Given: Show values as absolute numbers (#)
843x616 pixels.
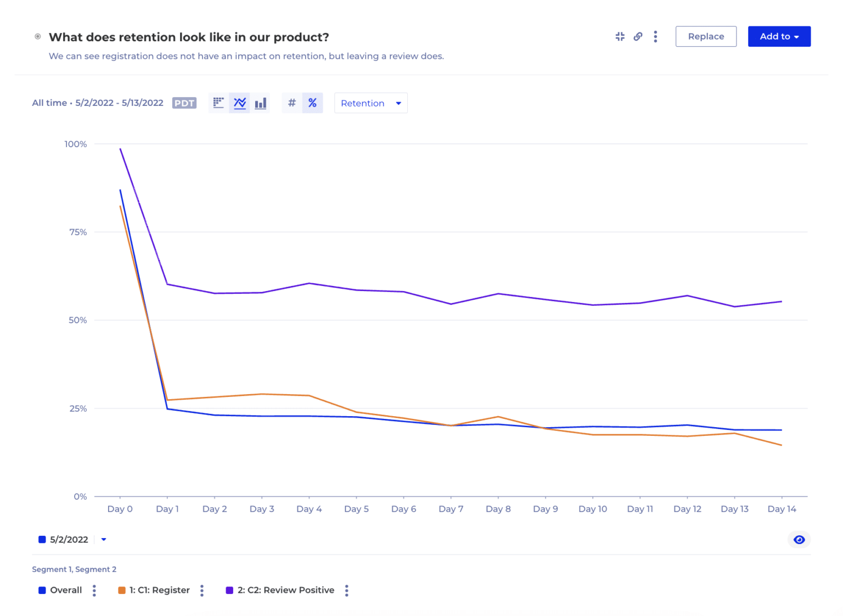Looking at the screenshot, I should click(292, 103).
